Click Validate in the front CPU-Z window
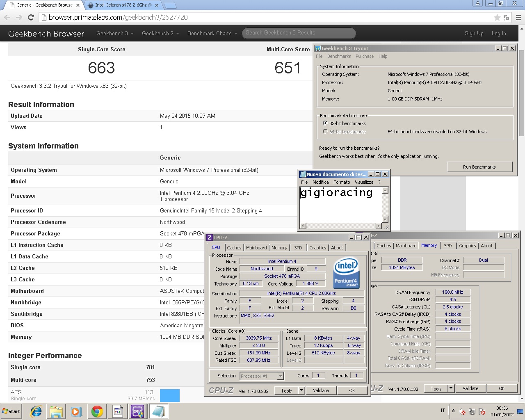Screen dimensions: 525x420 [x=321, y=390]
